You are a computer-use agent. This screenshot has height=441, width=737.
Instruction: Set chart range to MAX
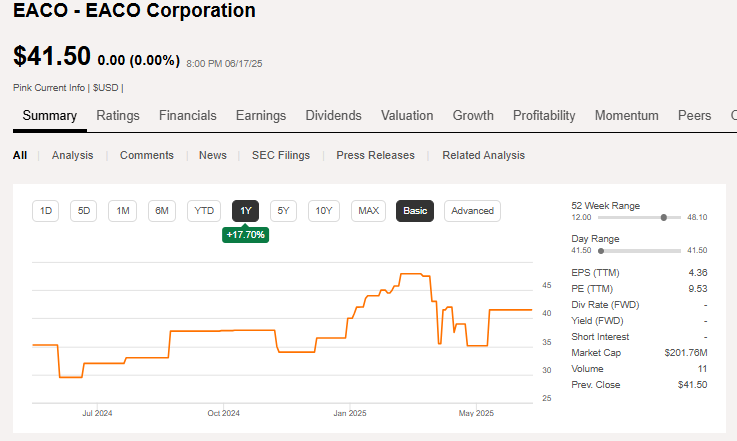(x=368, y=211)
